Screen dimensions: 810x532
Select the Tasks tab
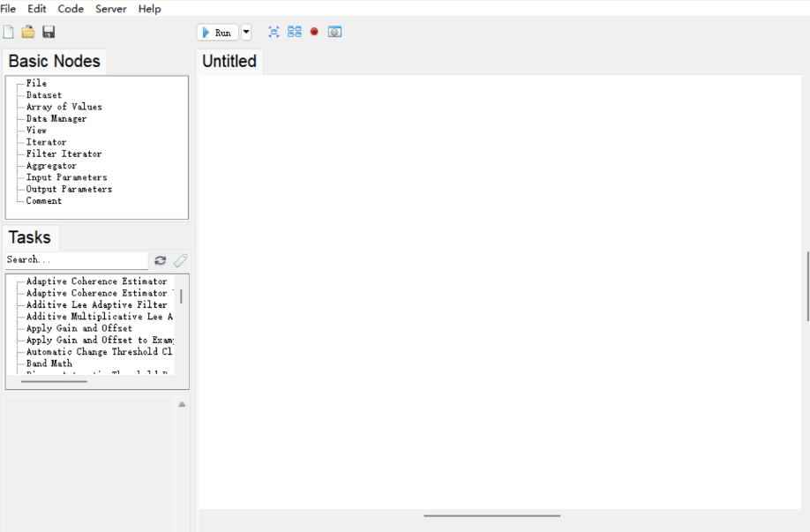click(x=29, y=237)
